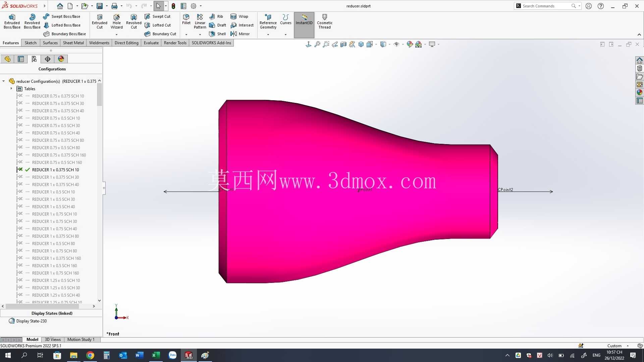Open the Fillet dropdown arrow
644x362 pixels.
186,35
